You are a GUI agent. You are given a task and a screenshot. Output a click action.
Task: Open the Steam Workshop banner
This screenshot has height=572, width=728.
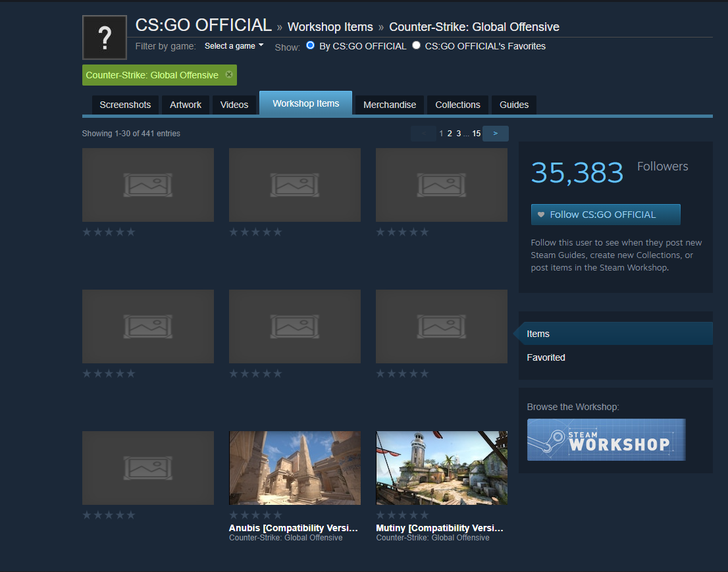[x=606, y=440]
